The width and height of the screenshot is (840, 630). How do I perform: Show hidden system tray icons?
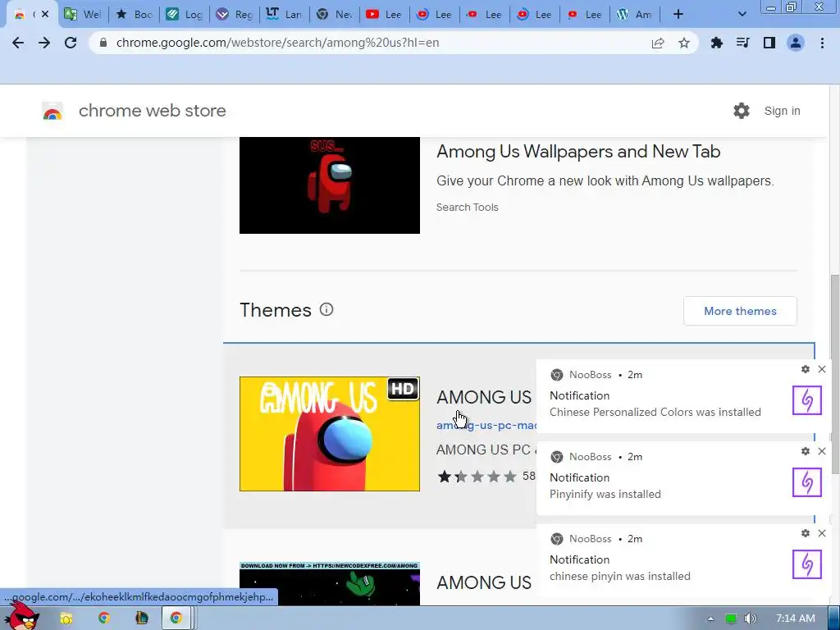click(710, 619)
